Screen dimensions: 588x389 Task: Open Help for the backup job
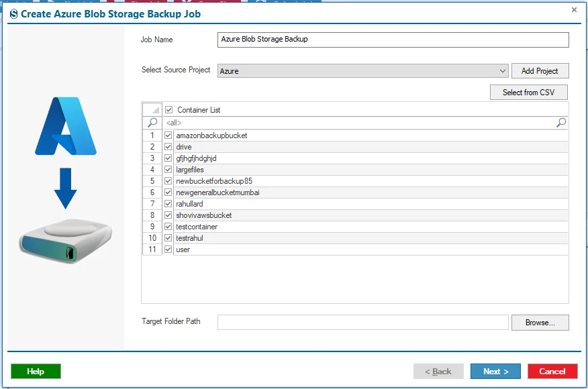pyautogui.click(x=36, y=372)
